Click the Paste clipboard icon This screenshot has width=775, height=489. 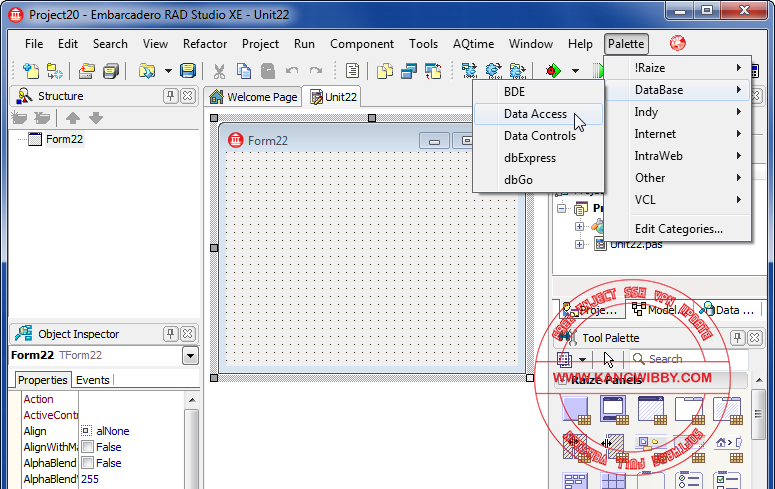click(x=267, y=71)
